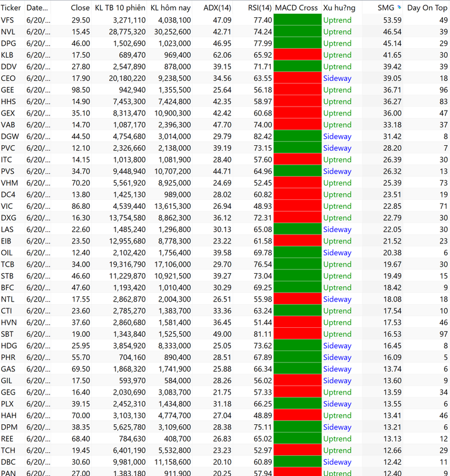Click STB close price 46.60

pyautogui.click(x=81, y=276)
